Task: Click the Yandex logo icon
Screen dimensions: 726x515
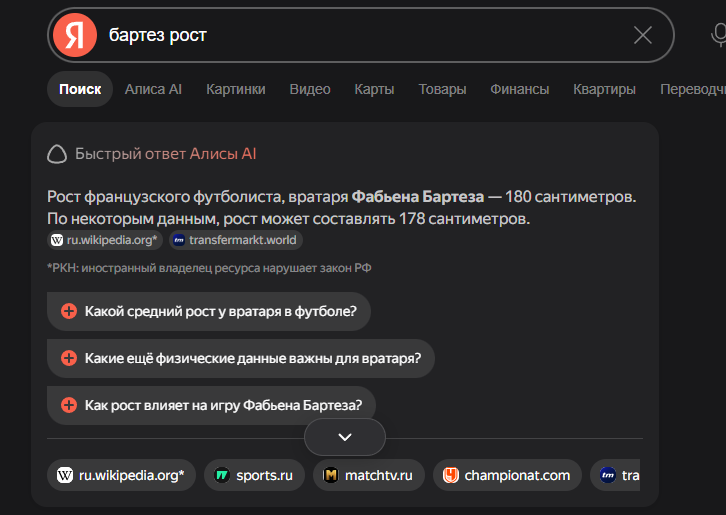Action: tap(75, 35)
